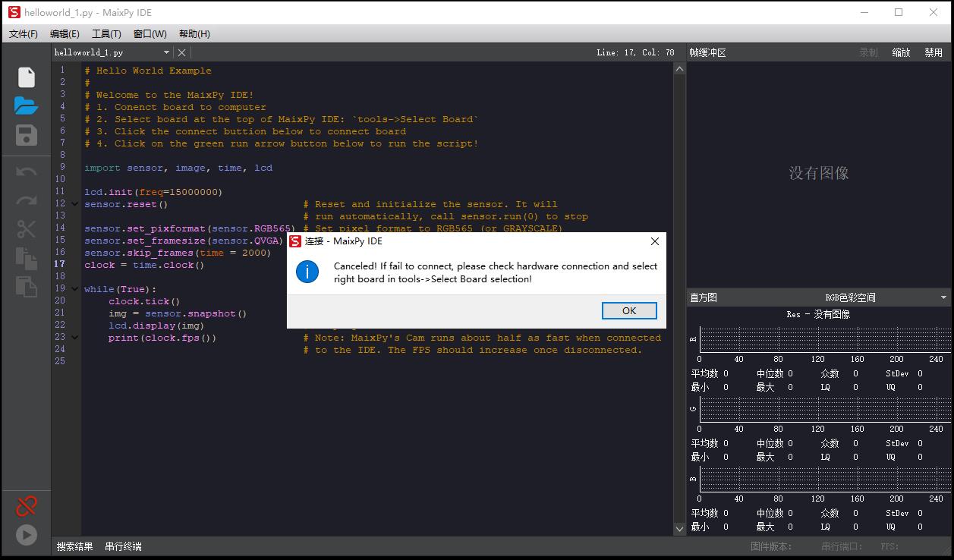Screen dimensions: 954x560
Task: Close the helloworld_1.py document tab
Action: tap(181, 52)
